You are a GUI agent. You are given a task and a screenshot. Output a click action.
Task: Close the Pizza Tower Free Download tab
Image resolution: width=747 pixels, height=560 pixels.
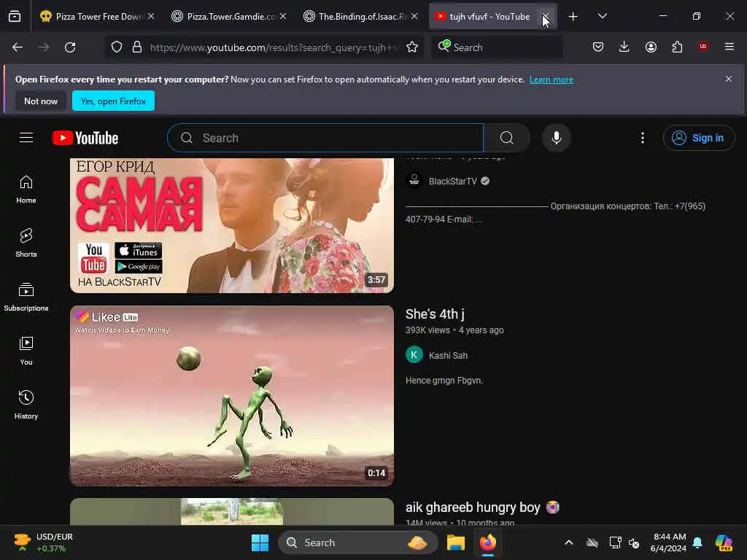coord(151,16)
